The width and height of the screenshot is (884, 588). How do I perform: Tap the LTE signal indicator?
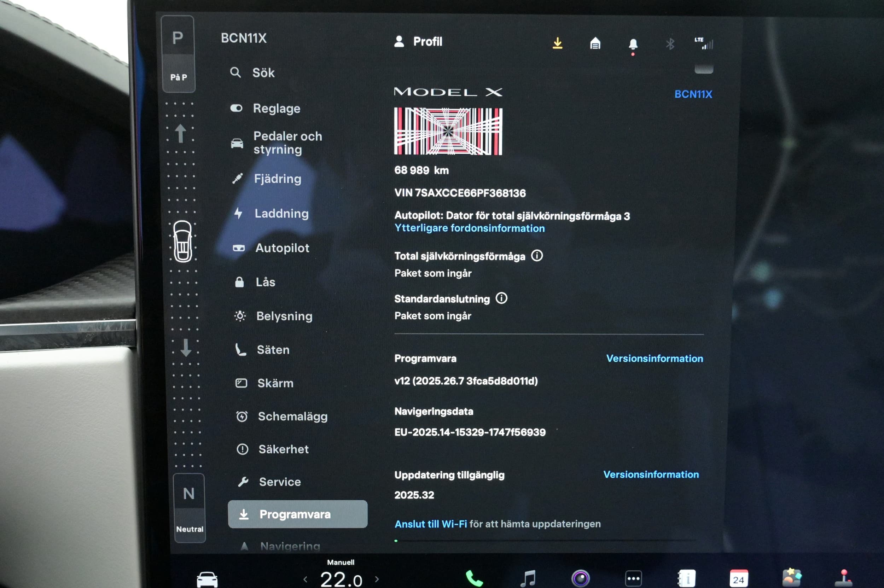704,43
